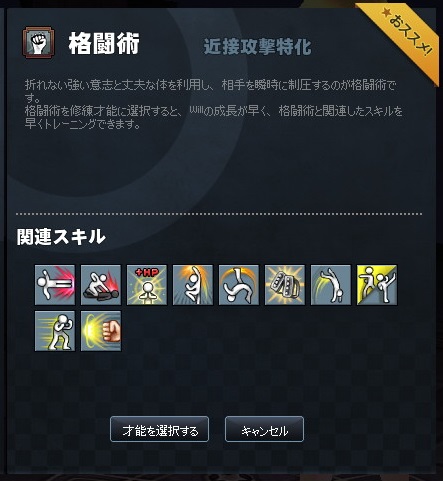Select the ground pound skill icon
The width and height of the screenshot is (443, 481).
pyautogui.click(x=101, y=285)
